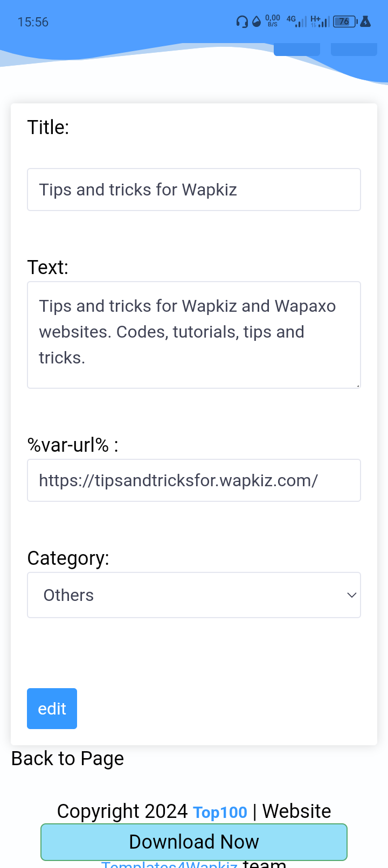Image resolution: width=388 pixels, height=868 pixels.
Task: Tap the battery level indicator
Action: (x=345, y=22)
